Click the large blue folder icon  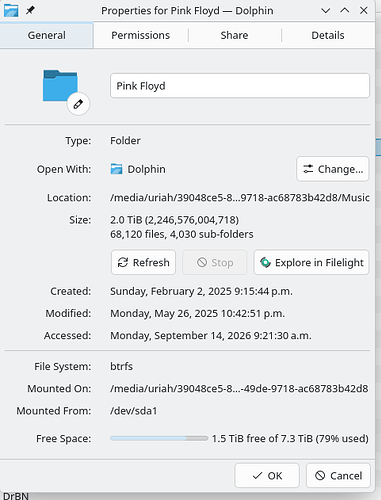pos(60,85)
